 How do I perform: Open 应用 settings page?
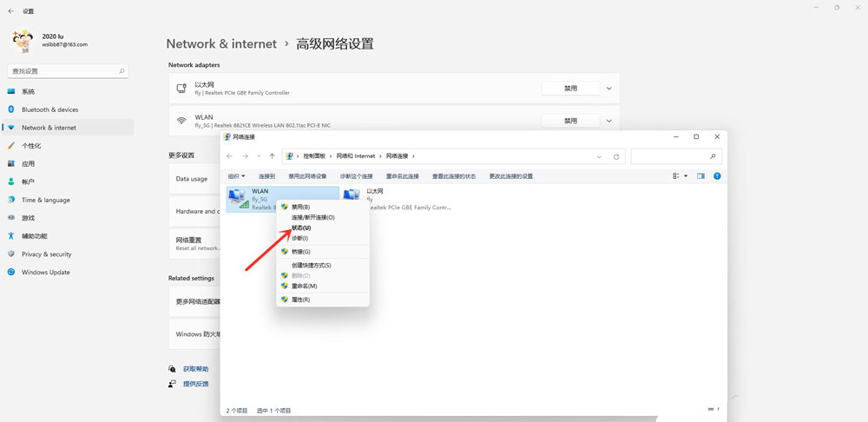[68, 164]
